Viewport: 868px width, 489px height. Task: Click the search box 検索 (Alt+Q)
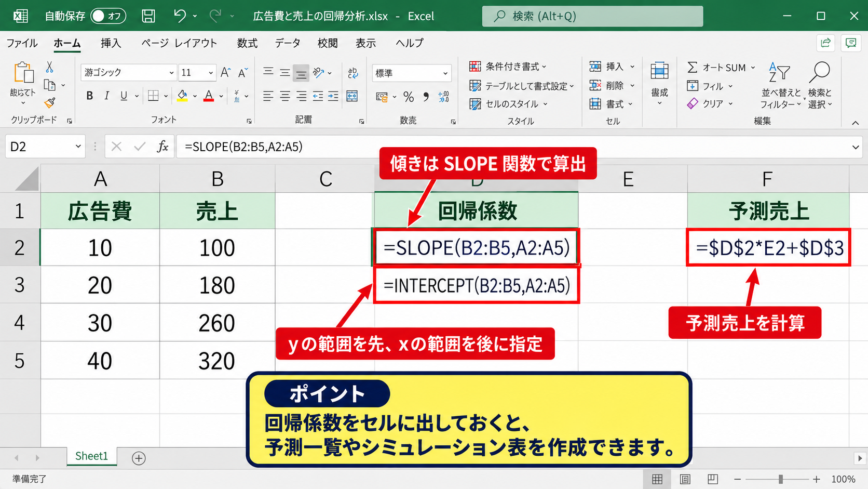[592, 16]
